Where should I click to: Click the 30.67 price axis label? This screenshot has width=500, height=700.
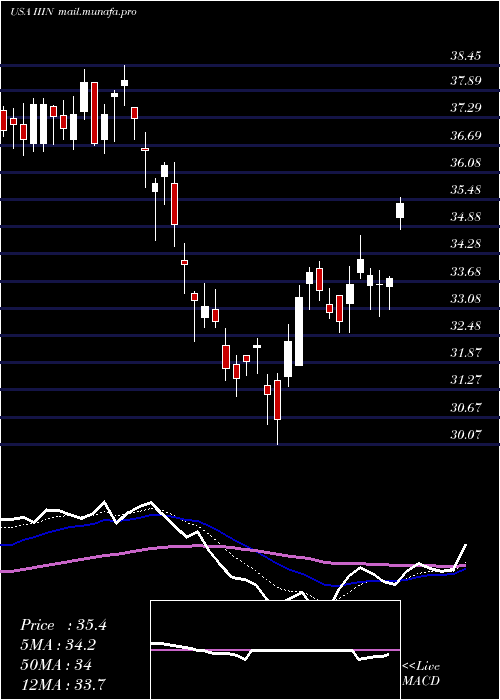[x=466, y=408]
